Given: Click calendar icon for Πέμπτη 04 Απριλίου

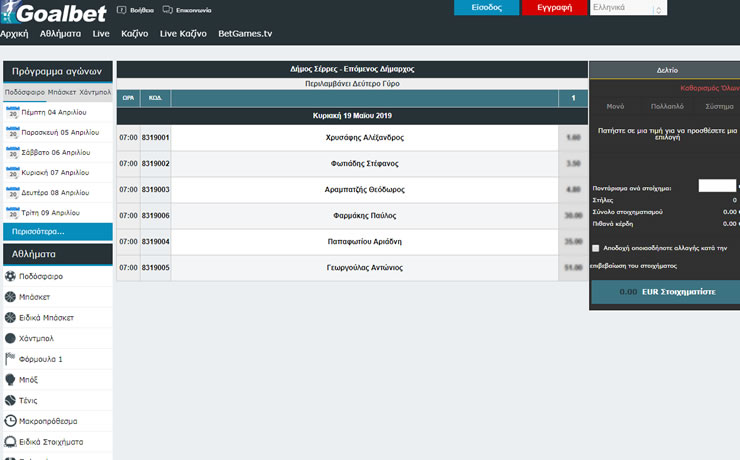Looking at the screenshot, I should [x=13, y=112].
